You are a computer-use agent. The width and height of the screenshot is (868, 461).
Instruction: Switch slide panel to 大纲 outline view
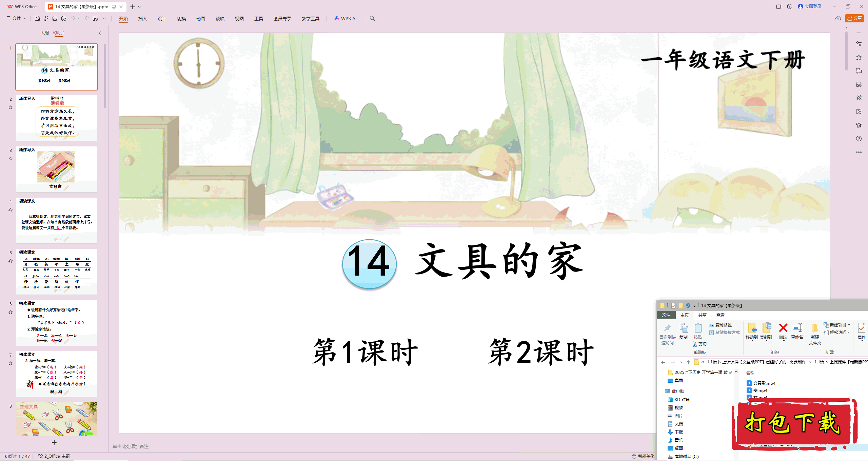[44, 33]
